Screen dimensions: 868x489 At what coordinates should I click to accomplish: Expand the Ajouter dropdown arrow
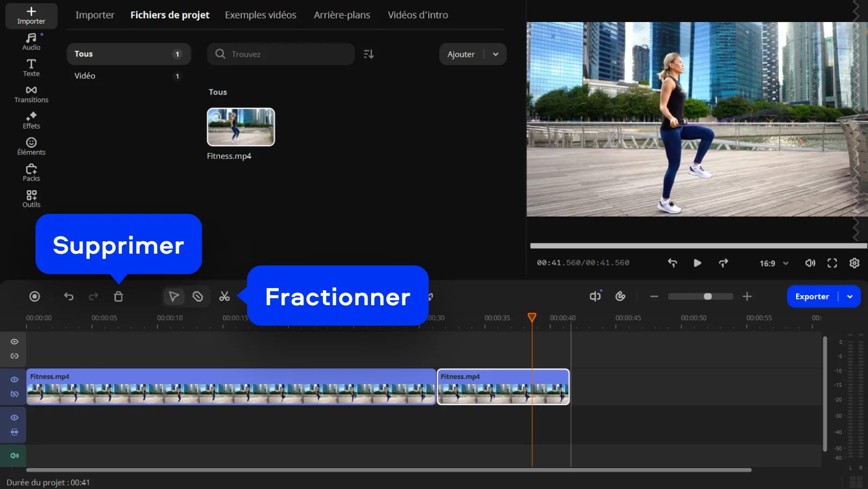point(496,54)
